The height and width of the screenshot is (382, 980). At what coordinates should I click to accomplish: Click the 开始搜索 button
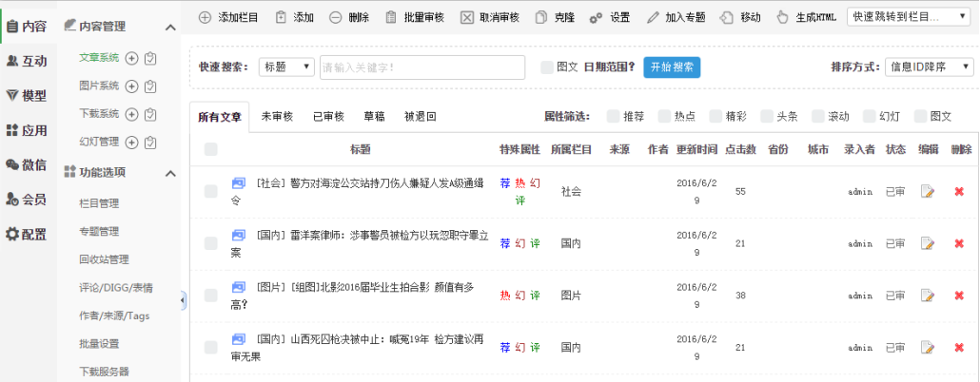point(672,67)
